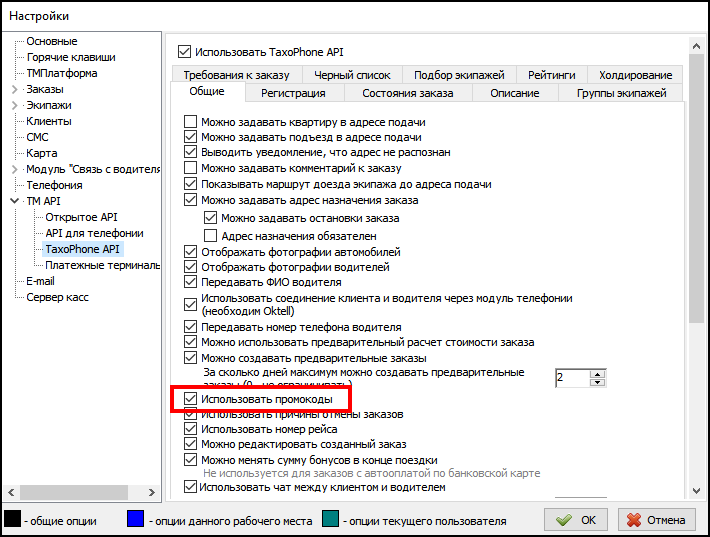
Task: Open Клиенты settings item
Action: (49, 121)
